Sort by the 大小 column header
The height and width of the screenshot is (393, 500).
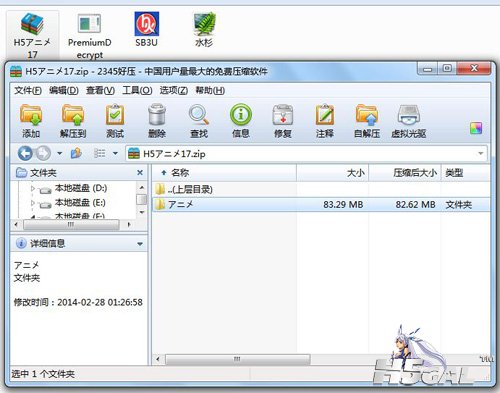(x=332, y=173)
